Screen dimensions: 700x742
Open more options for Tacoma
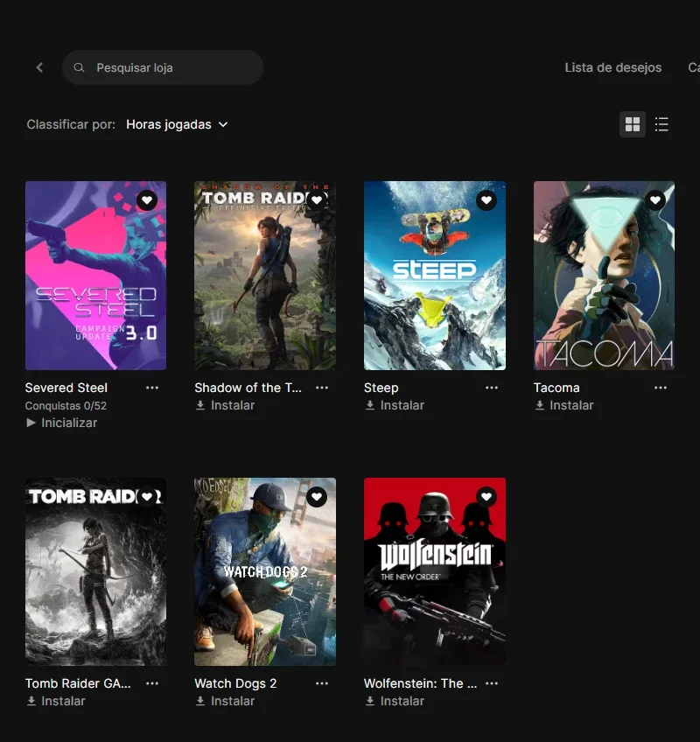[661, 388]
